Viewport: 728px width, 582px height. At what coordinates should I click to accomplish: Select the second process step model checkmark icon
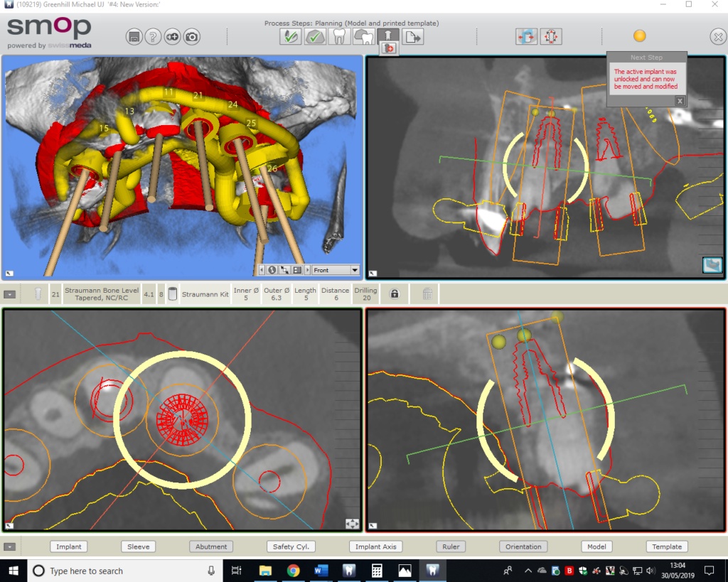click(315, 36)
